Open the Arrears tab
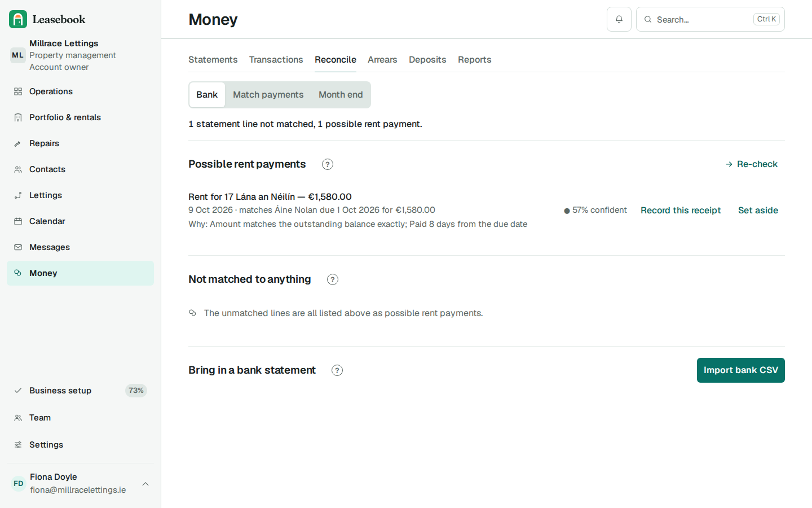Screen dimensions: 812x508 pyautogui.click(x=382, y=60)
